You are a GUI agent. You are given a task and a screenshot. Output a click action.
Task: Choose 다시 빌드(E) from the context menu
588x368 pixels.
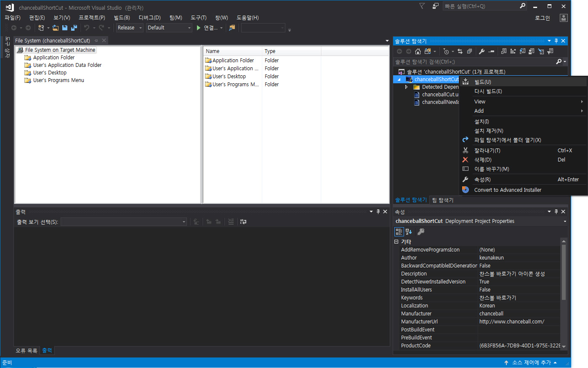click(524, 91)
